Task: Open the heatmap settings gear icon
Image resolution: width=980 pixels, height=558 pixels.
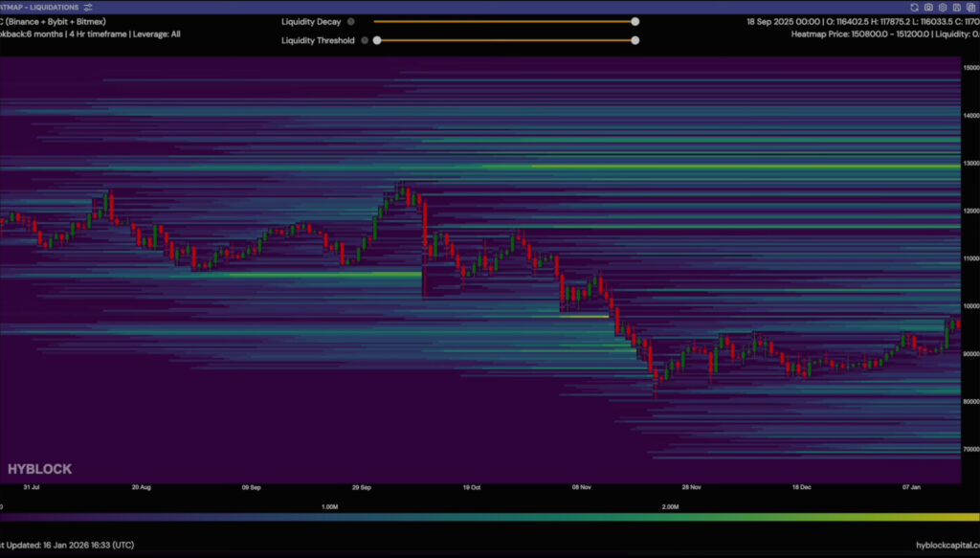Action: coord(943,7)
